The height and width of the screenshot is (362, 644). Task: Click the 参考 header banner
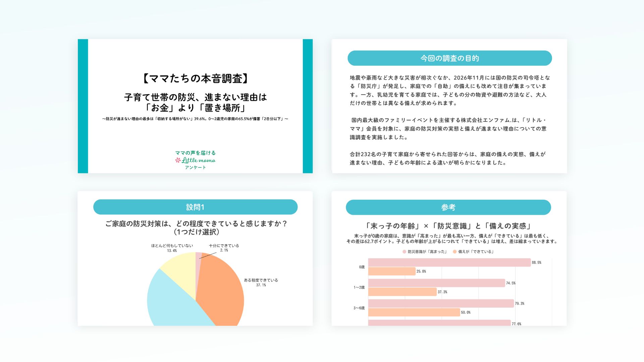coord(448,207)
